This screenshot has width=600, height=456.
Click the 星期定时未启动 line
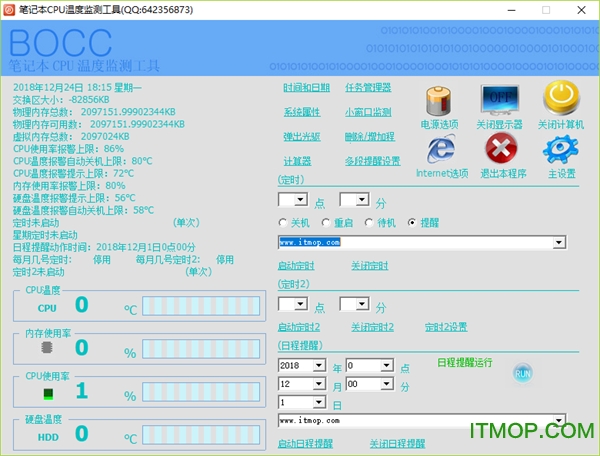pyautogui.click(x=45, y=235)
